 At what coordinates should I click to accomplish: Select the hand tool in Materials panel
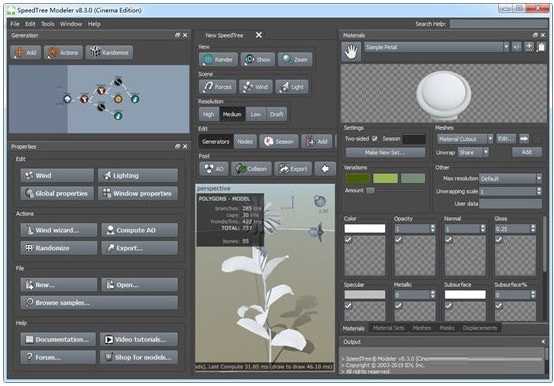point(351,52)
